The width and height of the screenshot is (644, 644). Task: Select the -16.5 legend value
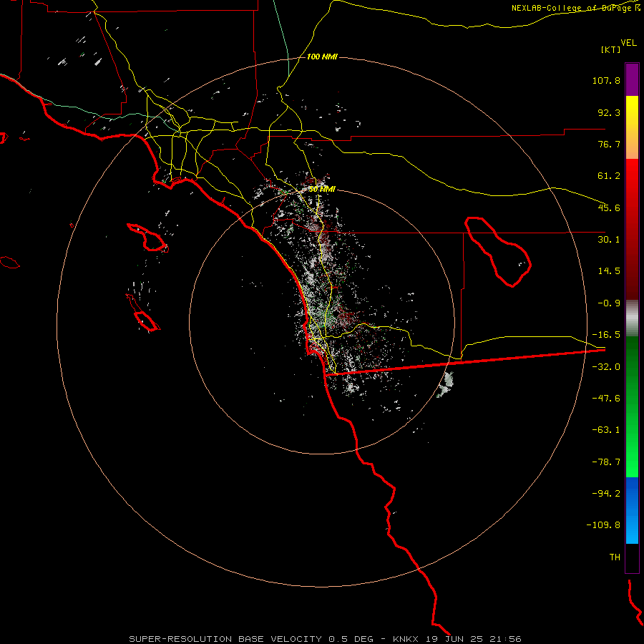coord(606,335)
